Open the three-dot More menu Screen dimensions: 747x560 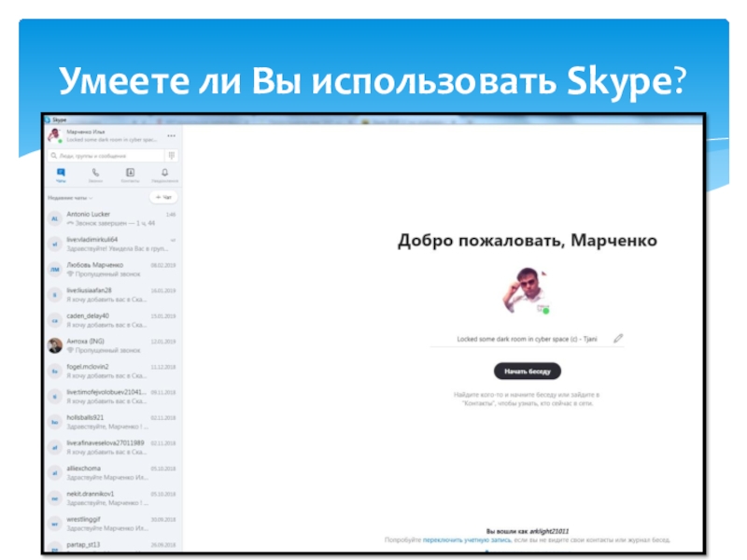[172, 136]
